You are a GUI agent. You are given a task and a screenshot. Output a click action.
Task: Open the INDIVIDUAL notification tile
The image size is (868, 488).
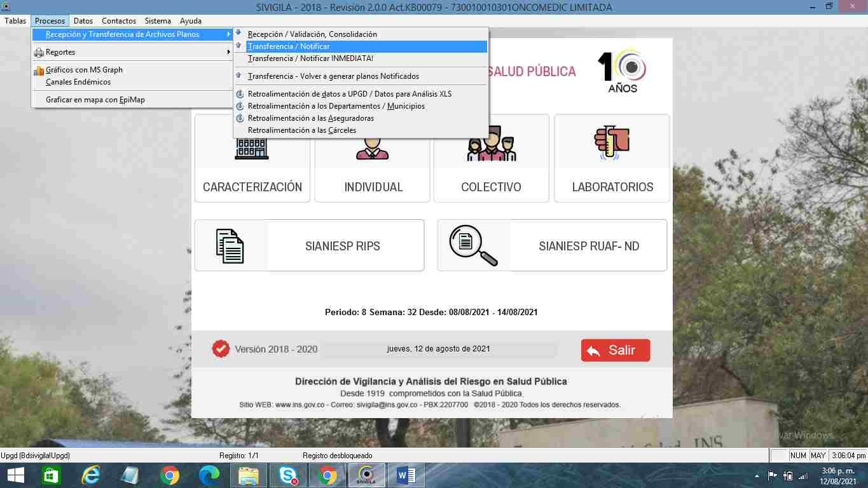[373, 186]
